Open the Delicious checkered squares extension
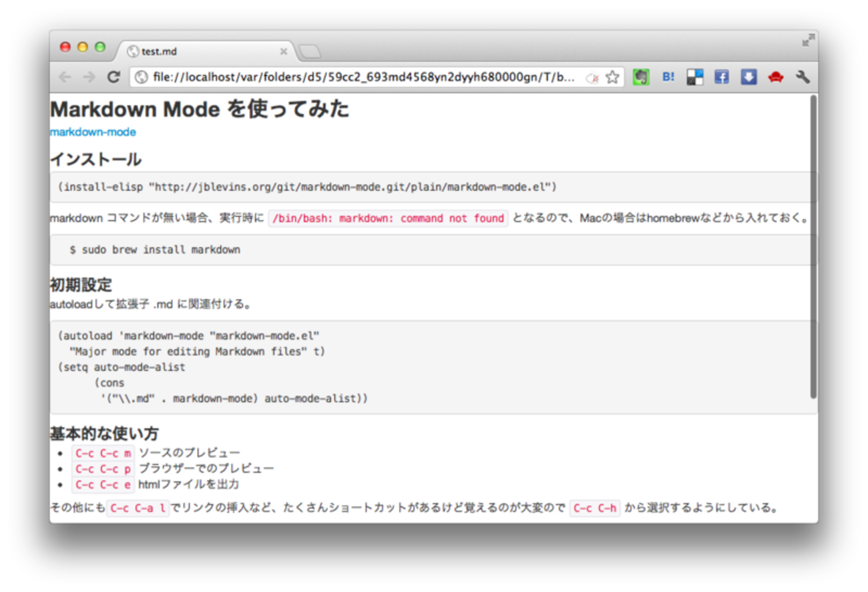 (x=694, y=77)
